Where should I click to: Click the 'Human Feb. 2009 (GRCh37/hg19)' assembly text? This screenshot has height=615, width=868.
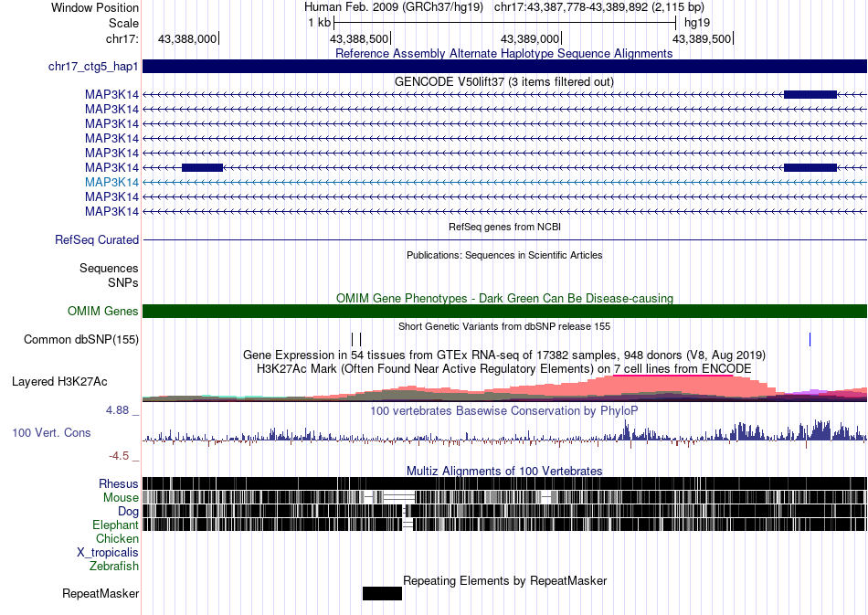[394, 7]
